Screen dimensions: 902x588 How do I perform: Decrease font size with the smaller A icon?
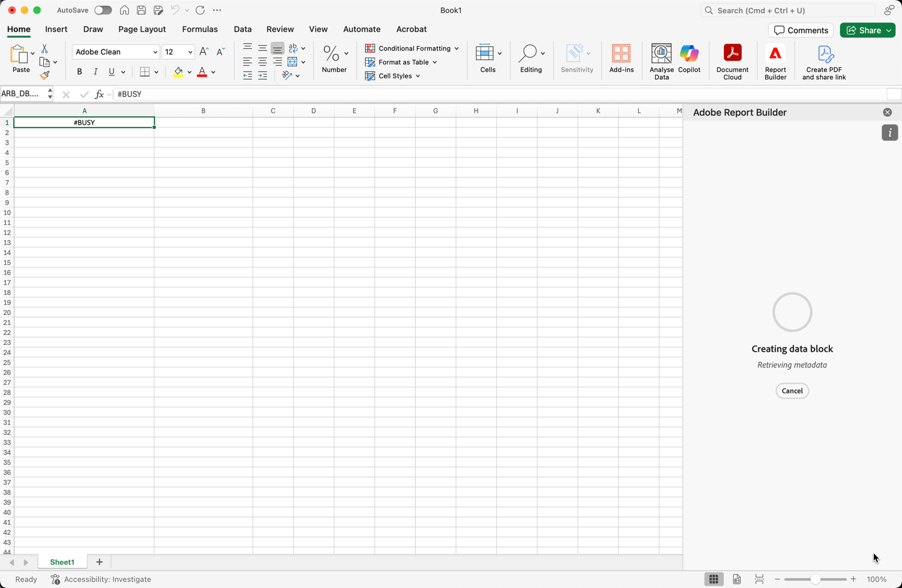click(220, 52)
